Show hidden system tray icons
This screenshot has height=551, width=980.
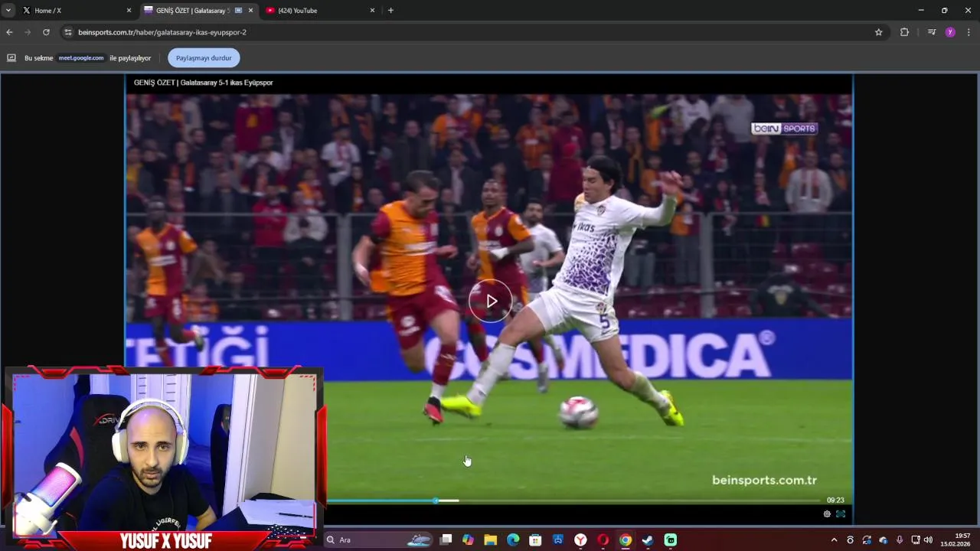click(834, 540)
